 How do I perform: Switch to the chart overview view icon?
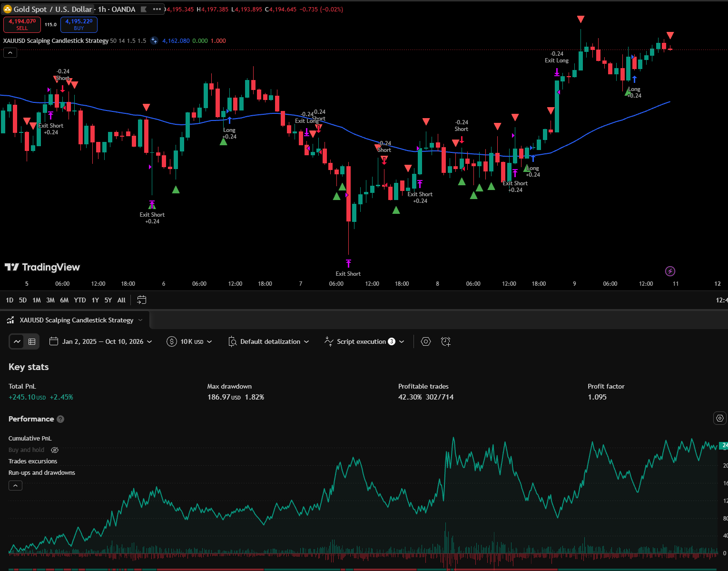tap(17, 341)
